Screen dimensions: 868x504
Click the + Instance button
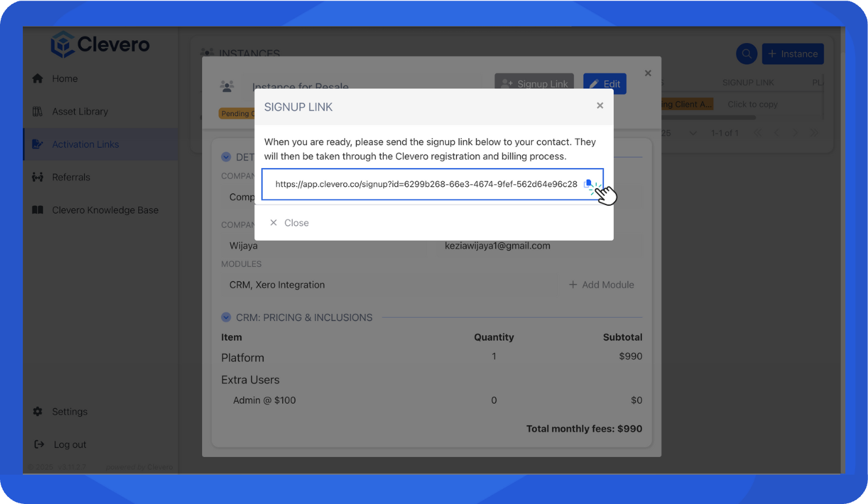coord(793,54)
